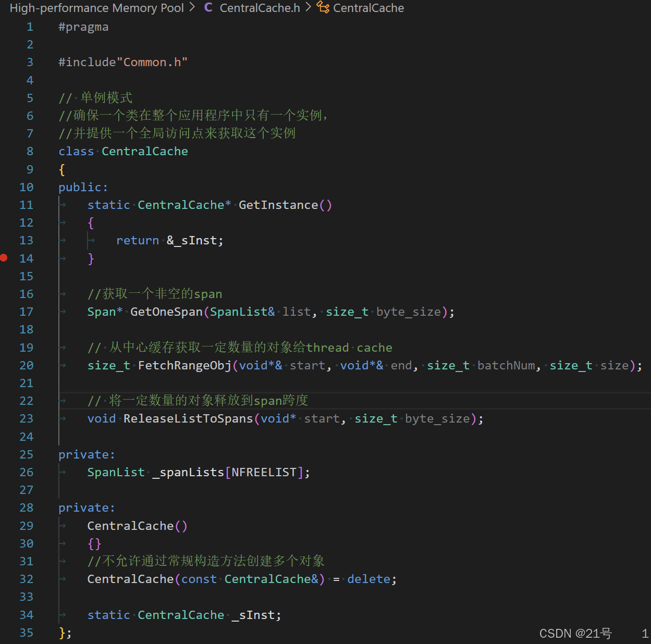Click comment //获取一个非空的span
This screenshot has height=644, width=651.
(x=155, y=294)
